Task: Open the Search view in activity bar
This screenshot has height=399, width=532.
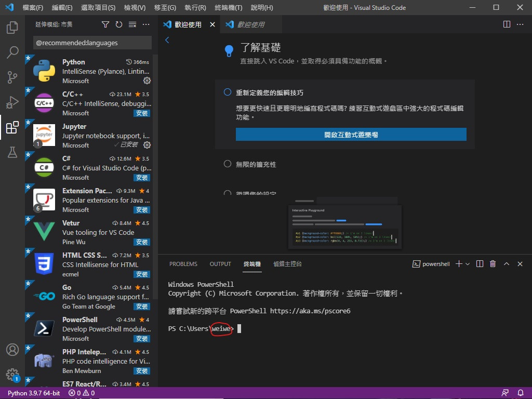Action: point(12,52)
